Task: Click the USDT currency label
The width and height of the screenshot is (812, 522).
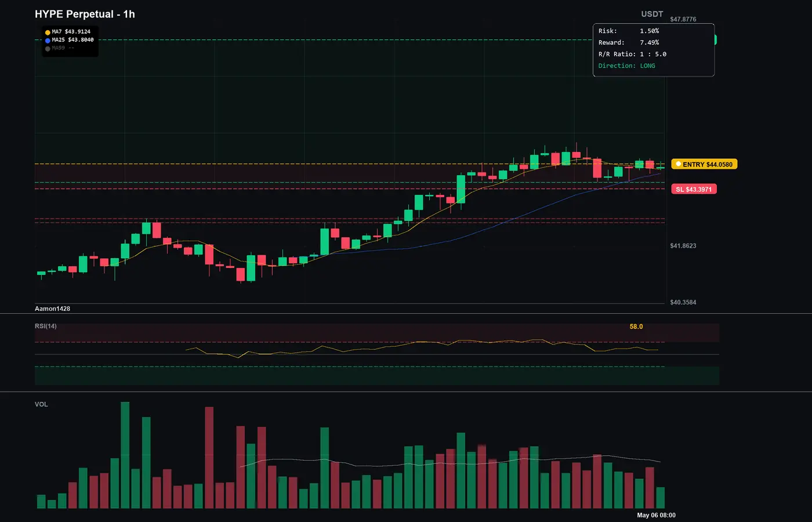Action: click(652, 14)
